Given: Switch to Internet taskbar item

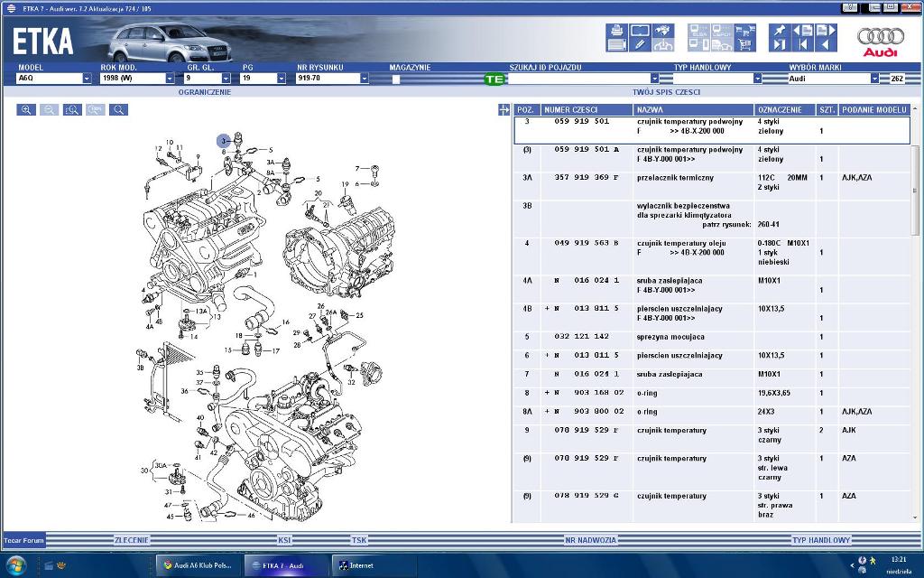Looking at the screenshot, I should (374, 565).
